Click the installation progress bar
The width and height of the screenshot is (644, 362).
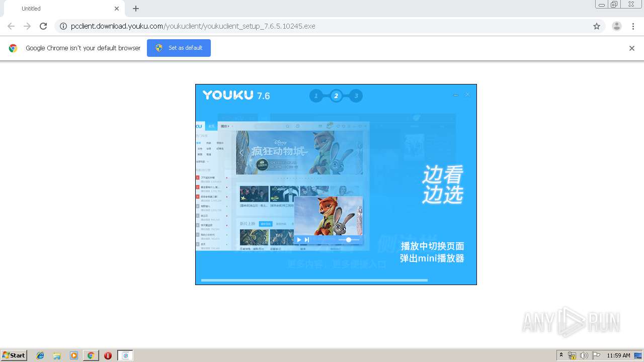click(x=314, y=280)
